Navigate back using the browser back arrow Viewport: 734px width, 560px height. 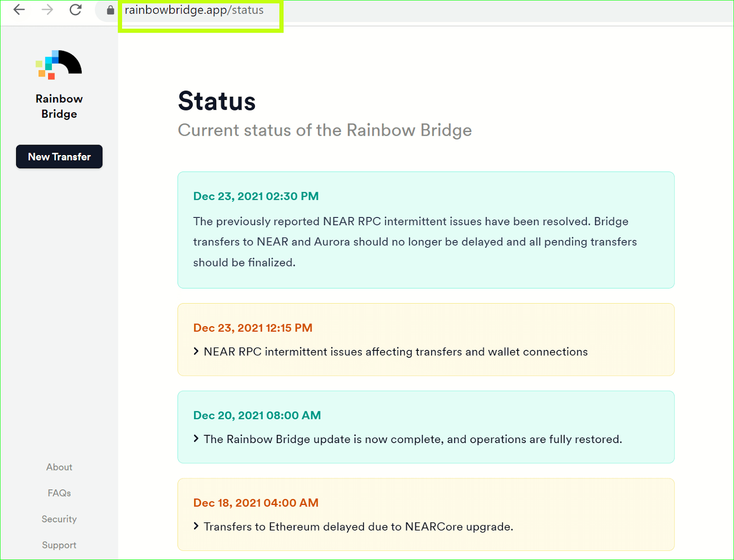pos(19,10)
